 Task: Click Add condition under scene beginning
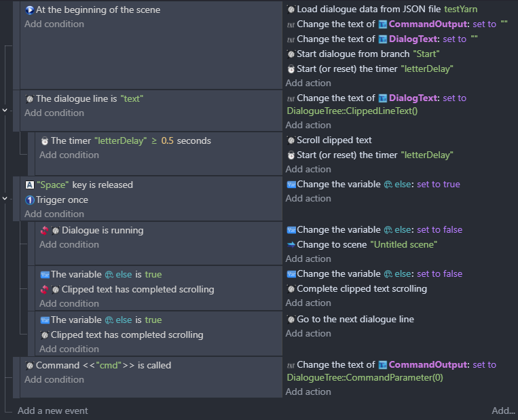tap(54, 24)
